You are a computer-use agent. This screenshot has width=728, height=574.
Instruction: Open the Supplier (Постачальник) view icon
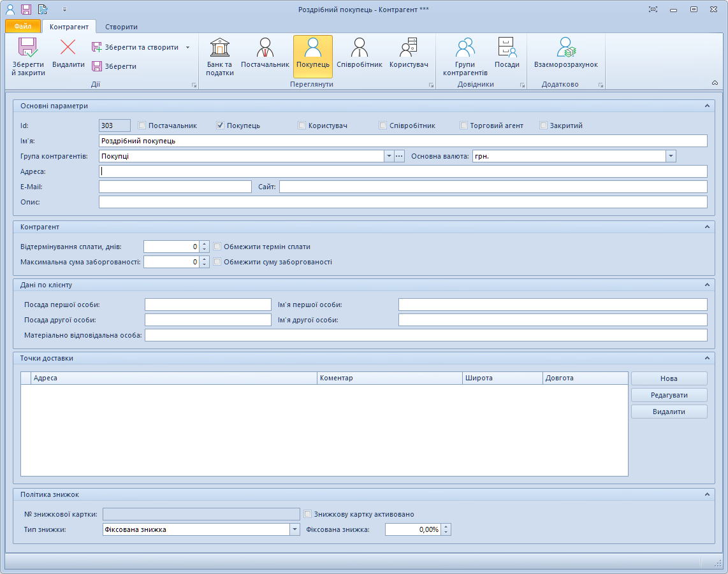265,56
